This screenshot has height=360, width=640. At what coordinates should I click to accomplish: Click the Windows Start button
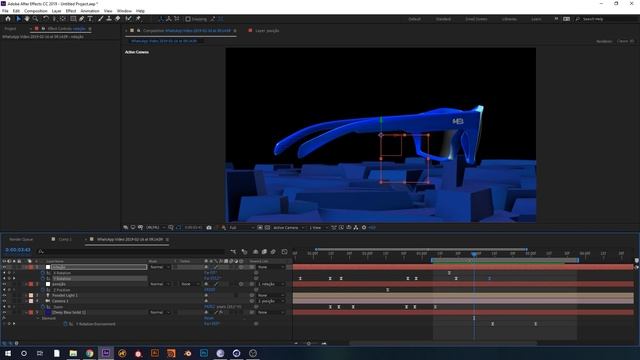[x=8, y=353]
